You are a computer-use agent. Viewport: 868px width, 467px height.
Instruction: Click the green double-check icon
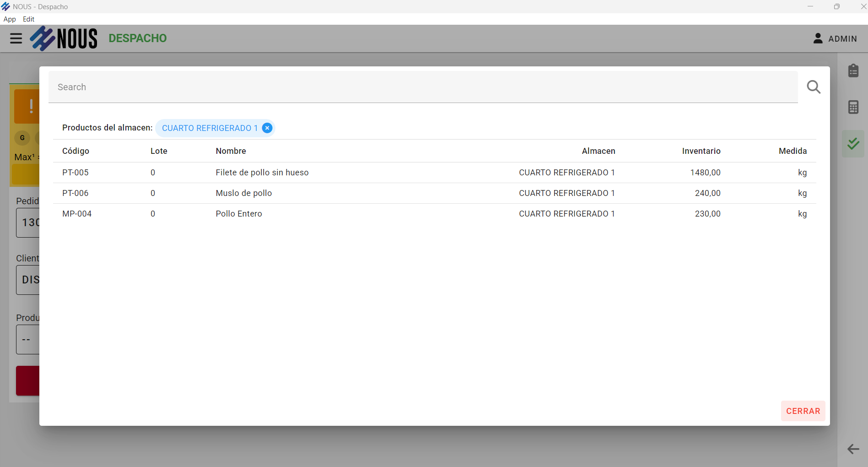click(853, 144)
